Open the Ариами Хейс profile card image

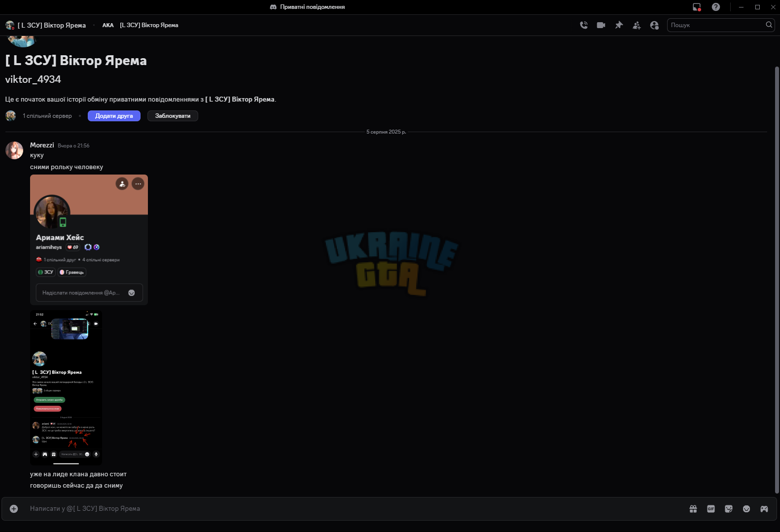89,240
